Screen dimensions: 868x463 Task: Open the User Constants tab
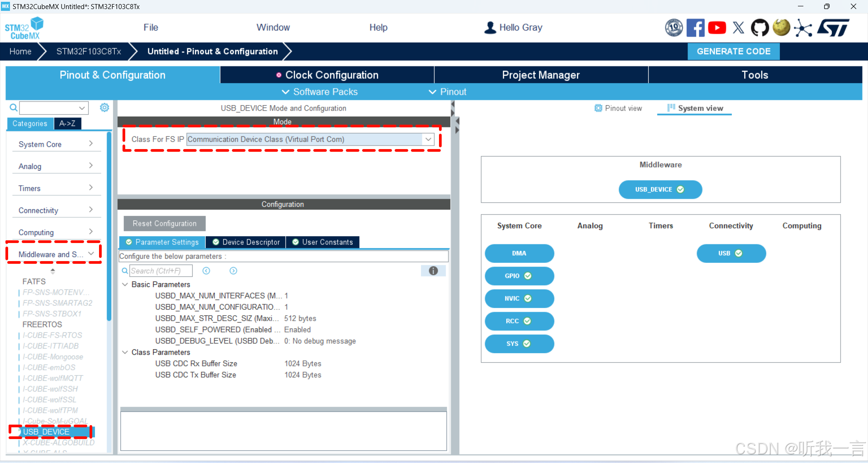[323, 242]
